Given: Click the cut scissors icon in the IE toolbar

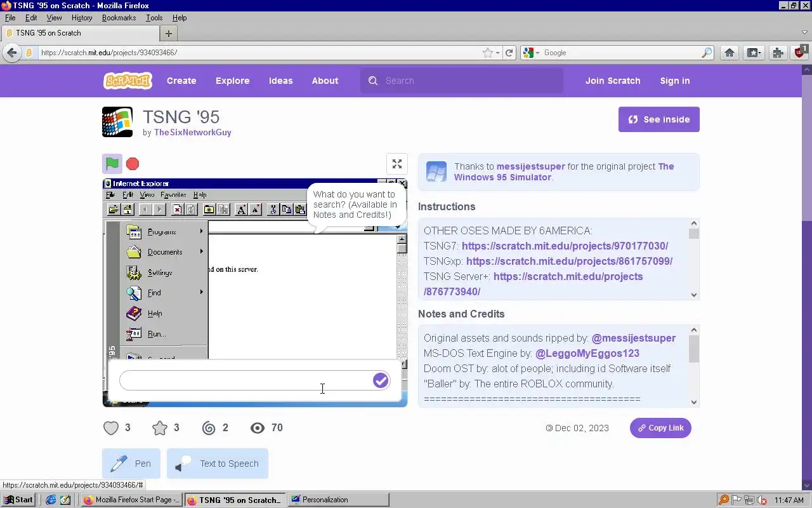Looking at the screenshot, I should click(x=273, y=210).
